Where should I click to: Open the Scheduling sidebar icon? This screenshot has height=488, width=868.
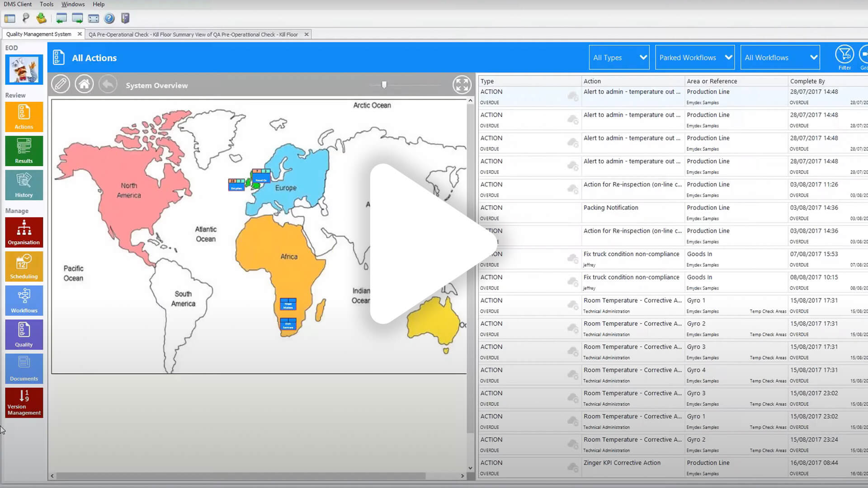pos(24,266)
